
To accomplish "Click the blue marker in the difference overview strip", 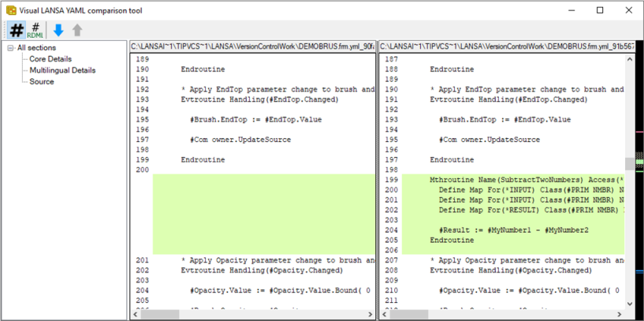I will tap(639, 271).
